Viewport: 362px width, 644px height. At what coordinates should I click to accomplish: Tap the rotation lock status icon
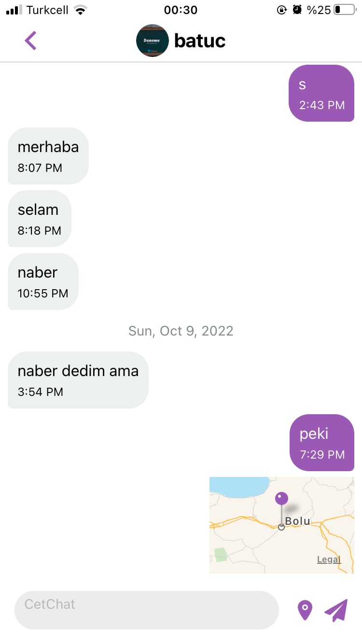tap(282, 10)
